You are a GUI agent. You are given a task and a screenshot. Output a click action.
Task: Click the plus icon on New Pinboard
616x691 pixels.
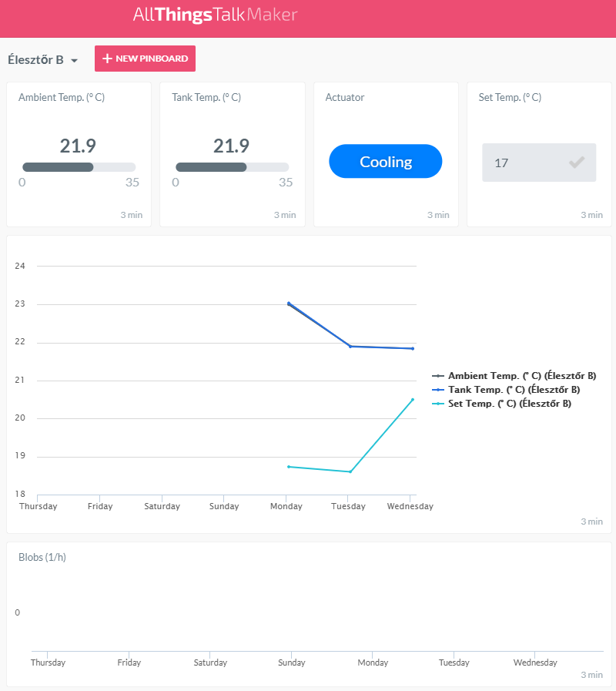click(x=107, y=59)
